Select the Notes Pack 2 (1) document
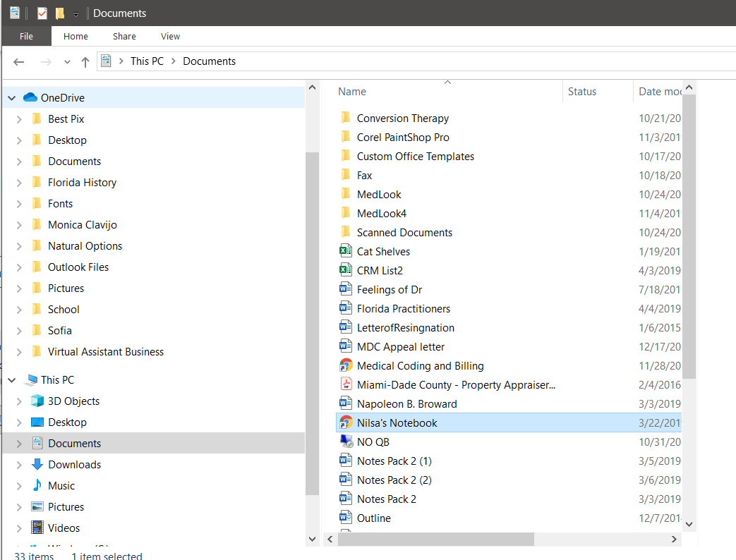 click(x=394, y=461)
